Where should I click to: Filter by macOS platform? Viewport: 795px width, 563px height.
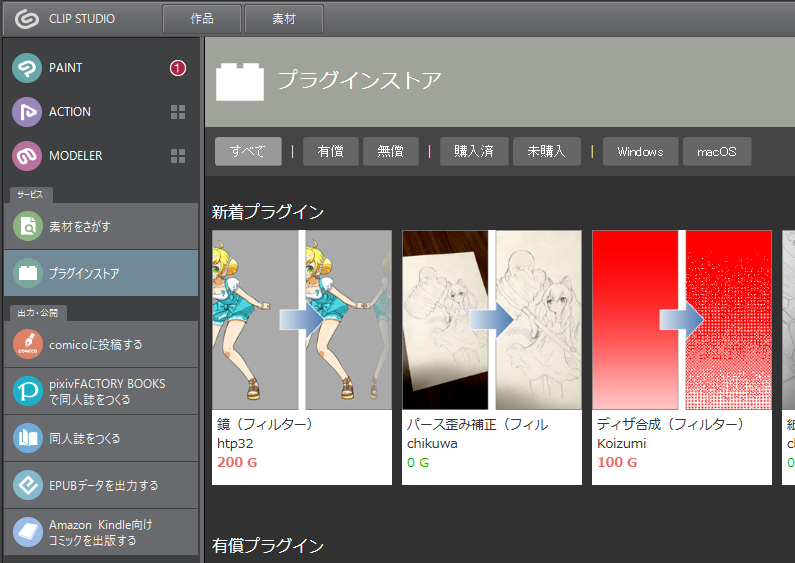pos(717,151)
